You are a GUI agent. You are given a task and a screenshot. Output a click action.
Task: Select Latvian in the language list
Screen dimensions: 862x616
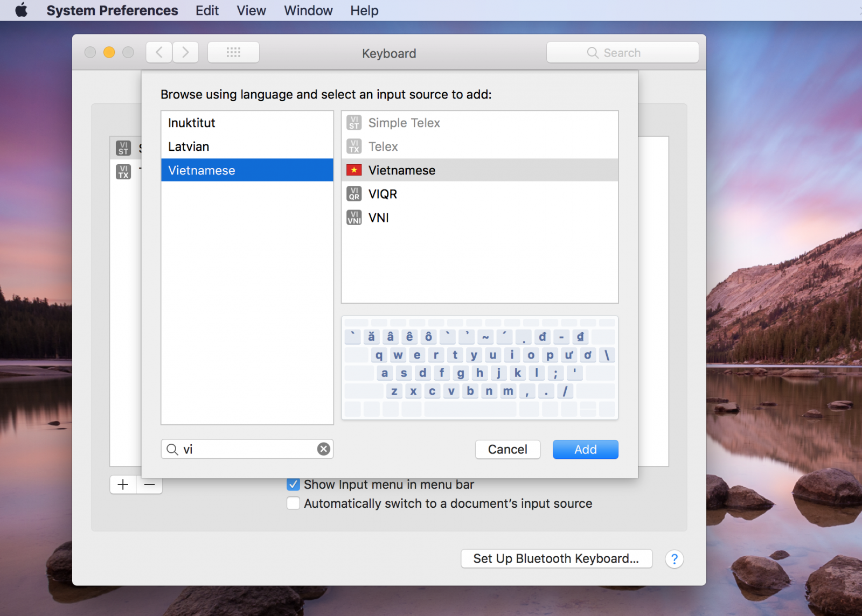(247, 146)
